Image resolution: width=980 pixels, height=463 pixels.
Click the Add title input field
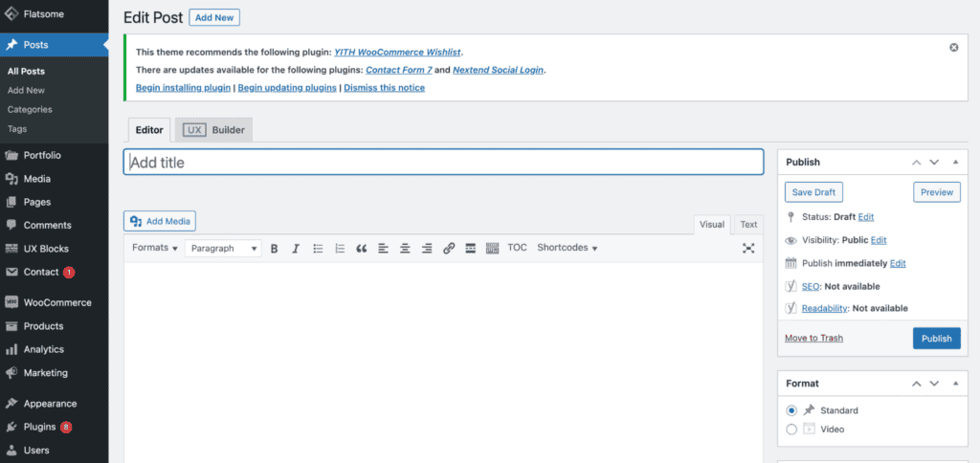[443, 163]
